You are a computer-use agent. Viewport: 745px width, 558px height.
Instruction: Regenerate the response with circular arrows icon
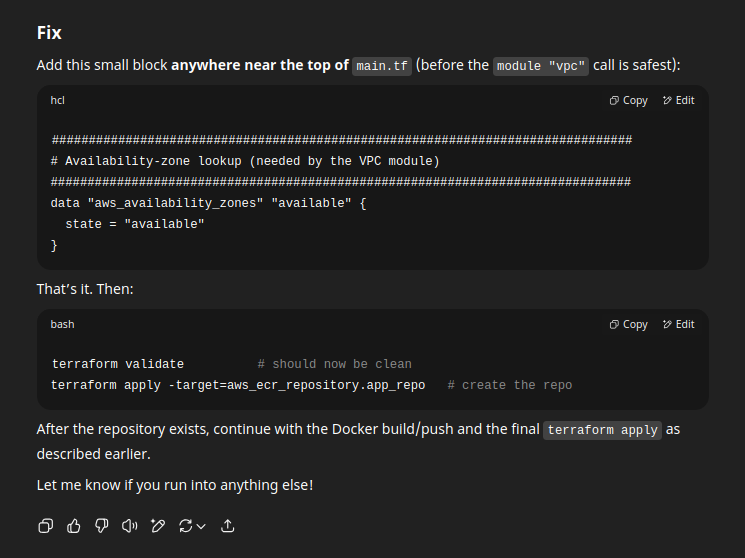[x=185, y=526]
